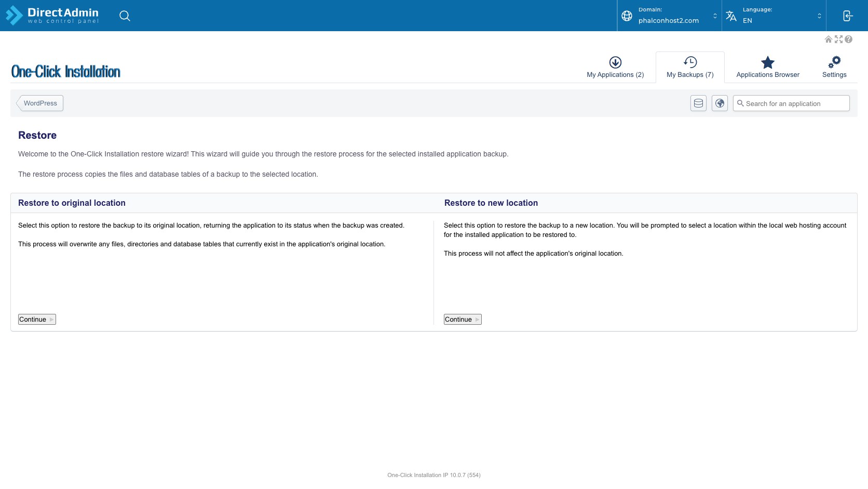Open the search magnifier in header
This screenshot has height=489, width=868.
[125, 16]
